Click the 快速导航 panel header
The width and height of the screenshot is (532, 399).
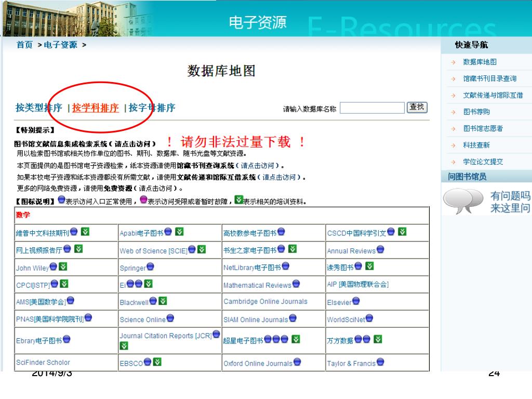(x=471, y=45)
